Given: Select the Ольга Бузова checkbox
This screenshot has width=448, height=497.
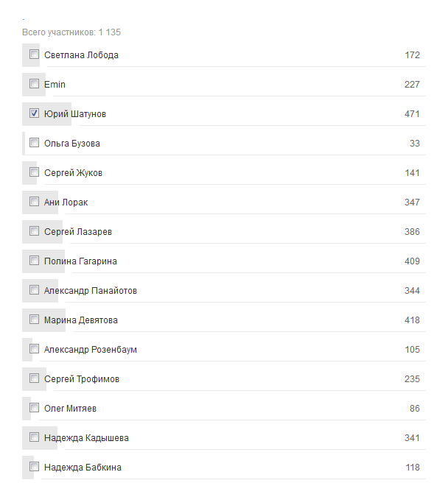Looking at the screenshot, I should coord(34,143).
